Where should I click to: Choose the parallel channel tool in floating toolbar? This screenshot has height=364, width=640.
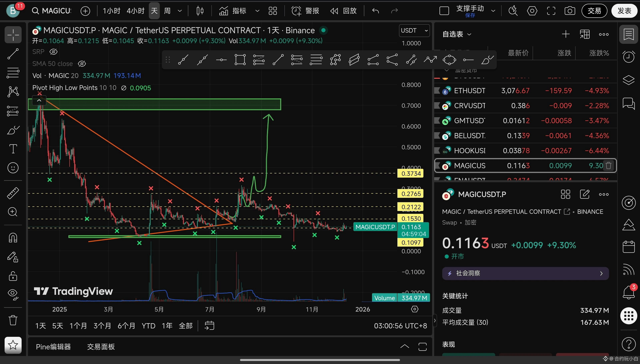point(354,60)
